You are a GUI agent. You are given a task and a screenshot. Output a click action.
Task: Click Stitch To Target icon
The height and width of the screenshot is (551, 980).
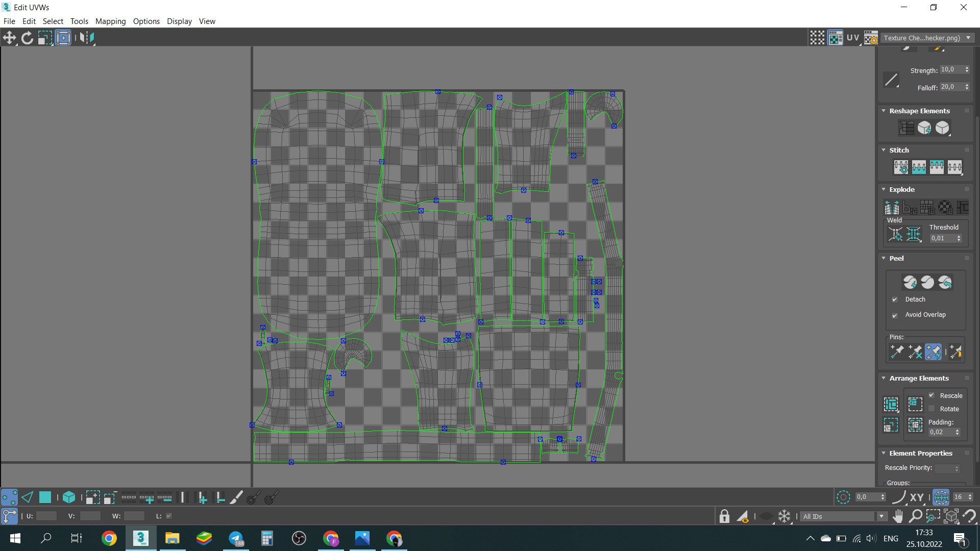tap(901, 167)
